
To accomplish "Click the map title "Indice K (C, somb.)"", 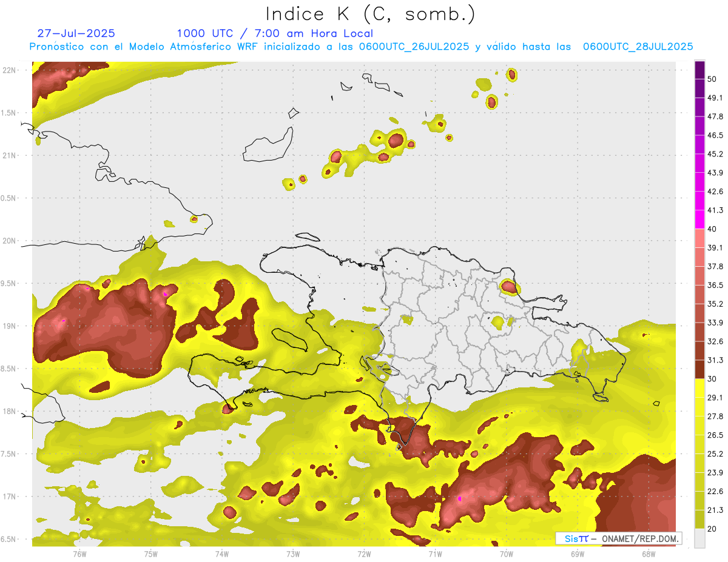I will 370,15.
